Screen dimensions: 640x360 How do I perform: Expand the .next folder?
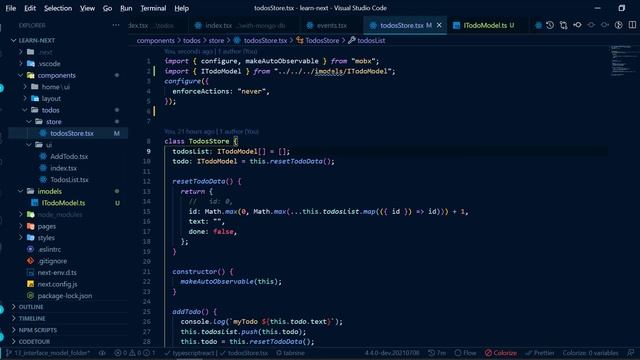45,52
